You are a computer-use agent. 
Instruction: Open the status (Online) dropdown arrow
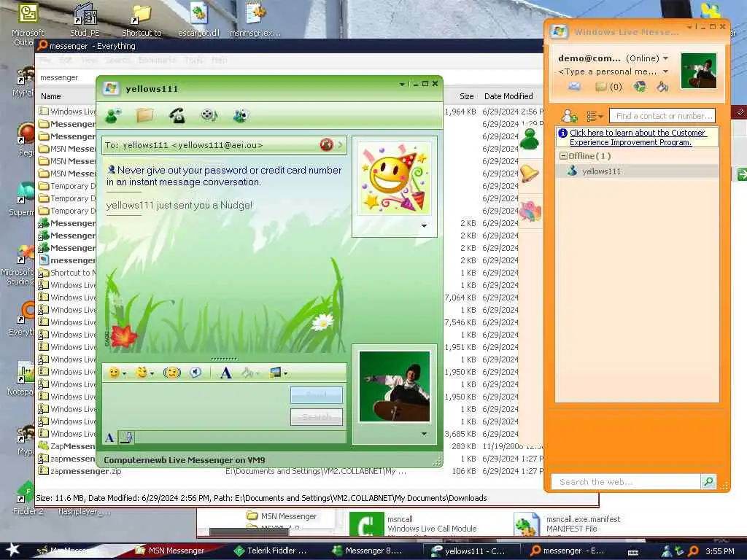click(x=665, y=58)
